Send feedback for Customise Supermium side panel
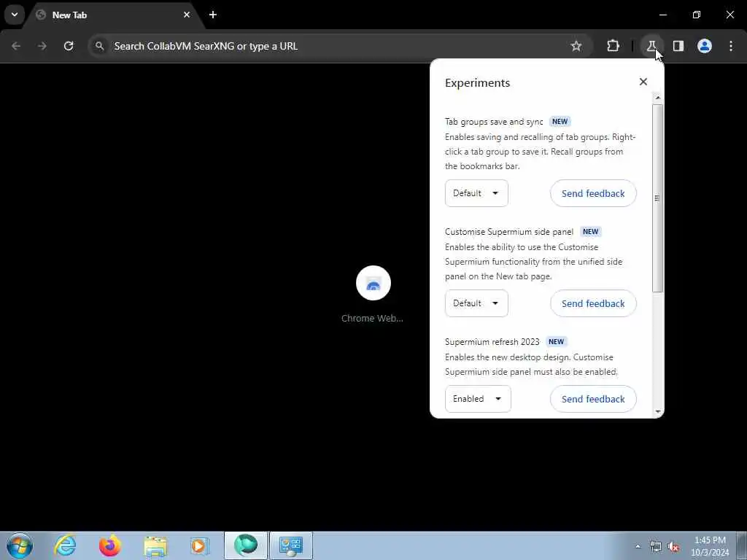 pos(593,303)
